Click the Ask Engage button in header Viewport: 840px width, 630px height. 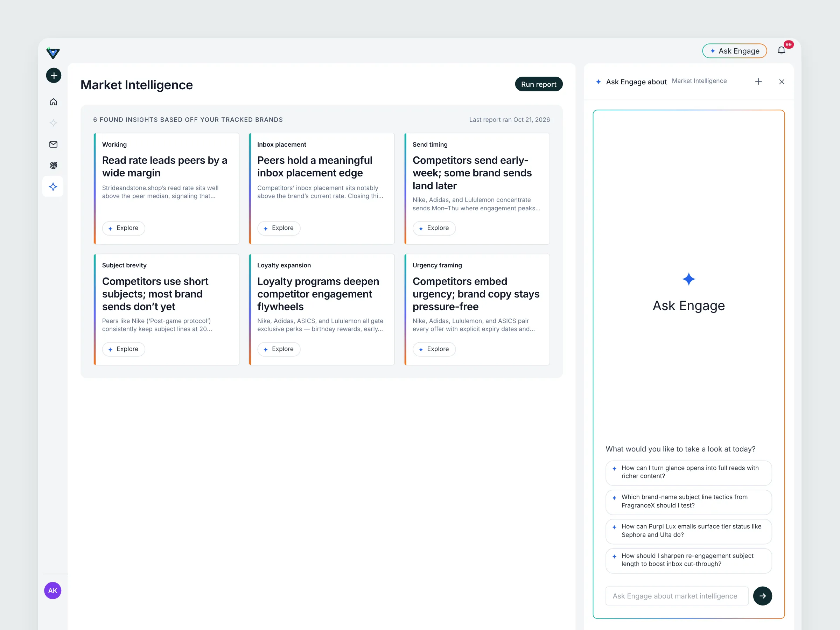click(x=734, y=51)
